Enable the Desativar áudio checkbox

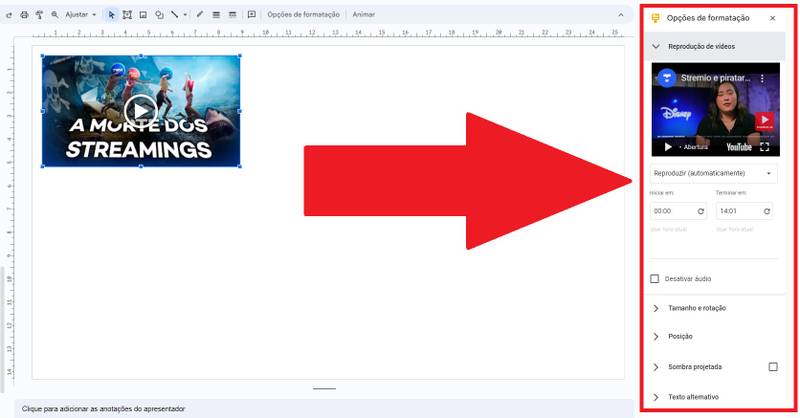click(655, 279)
